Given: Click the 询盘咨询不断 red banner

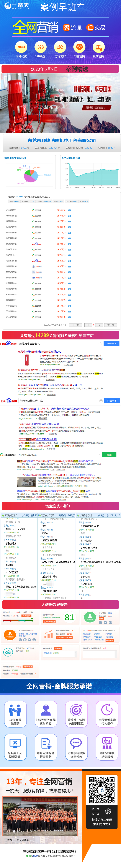Looking at the screenshot, I should [x=60, y=506].
